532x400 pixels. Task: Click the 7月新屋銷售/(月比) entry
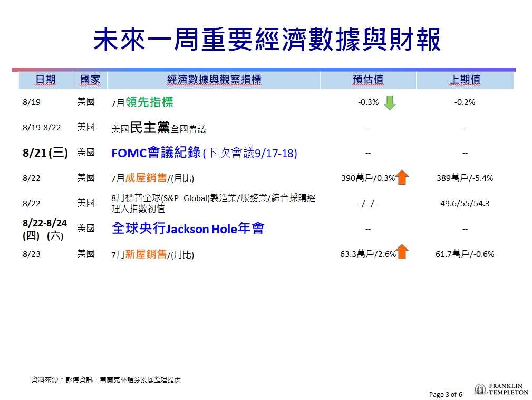(x=153, y=254)
